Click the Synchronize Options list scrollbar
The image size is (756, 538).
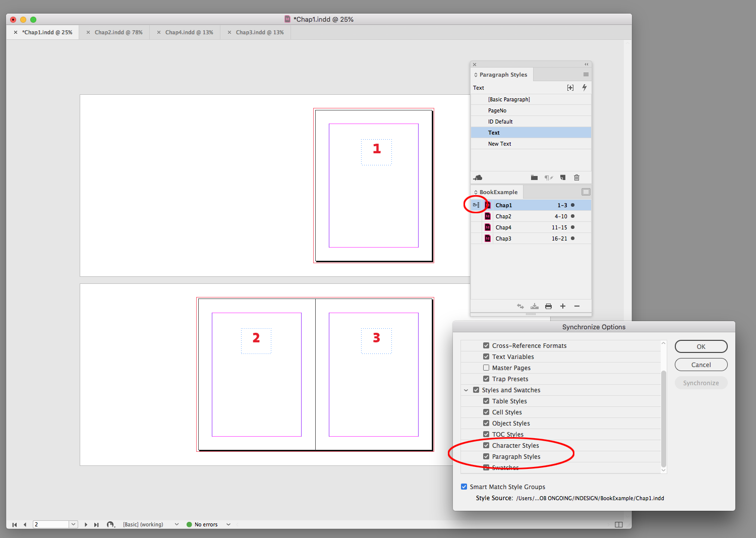pos(664,419)
